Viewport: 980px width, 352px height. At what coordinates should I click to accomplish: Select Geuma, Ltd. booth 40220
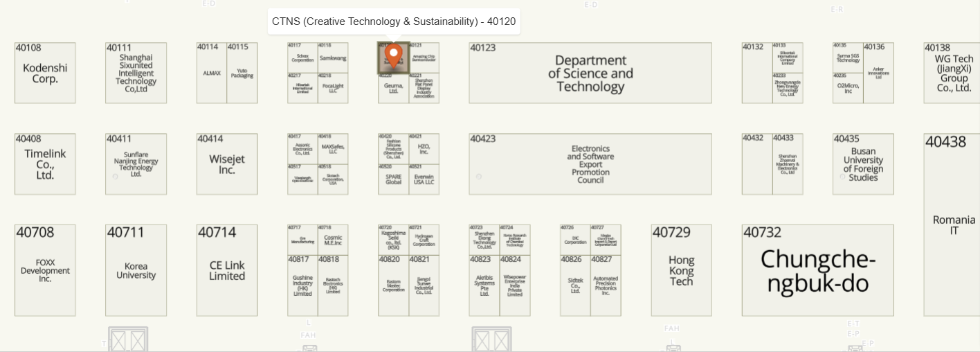(x=393, y=88)
